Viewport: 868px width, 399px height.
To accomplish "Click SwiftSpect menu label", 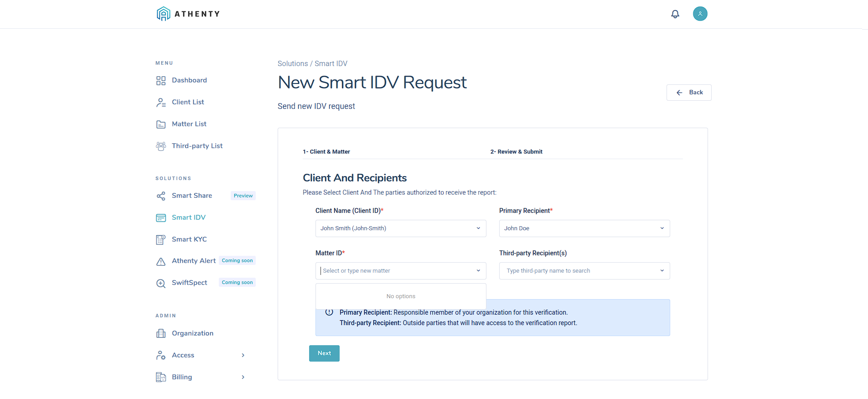I will [x=189, y=283].
